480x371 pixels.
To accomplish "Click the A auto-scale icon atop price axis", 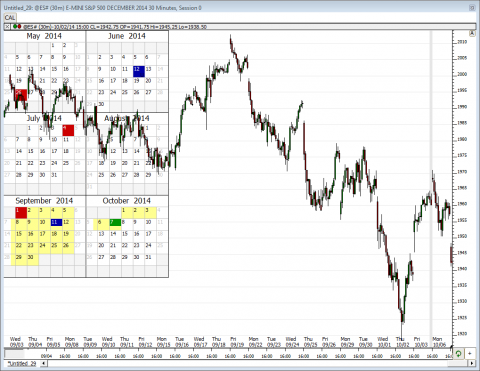I will (x=472, y=33).
